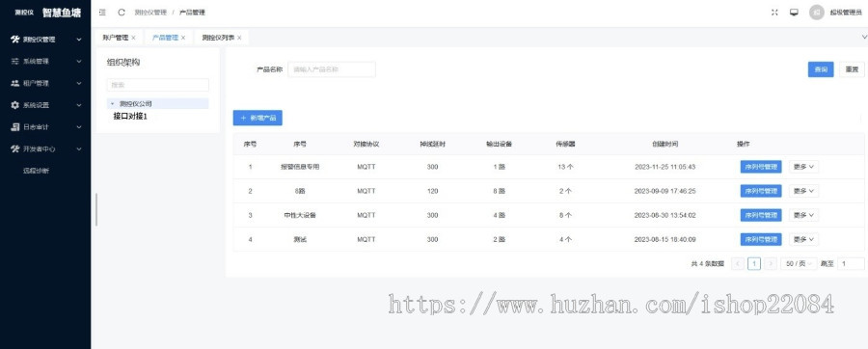Go to the previous page arrow
This screenshot has height=349, width=868.
pos(738,264)
